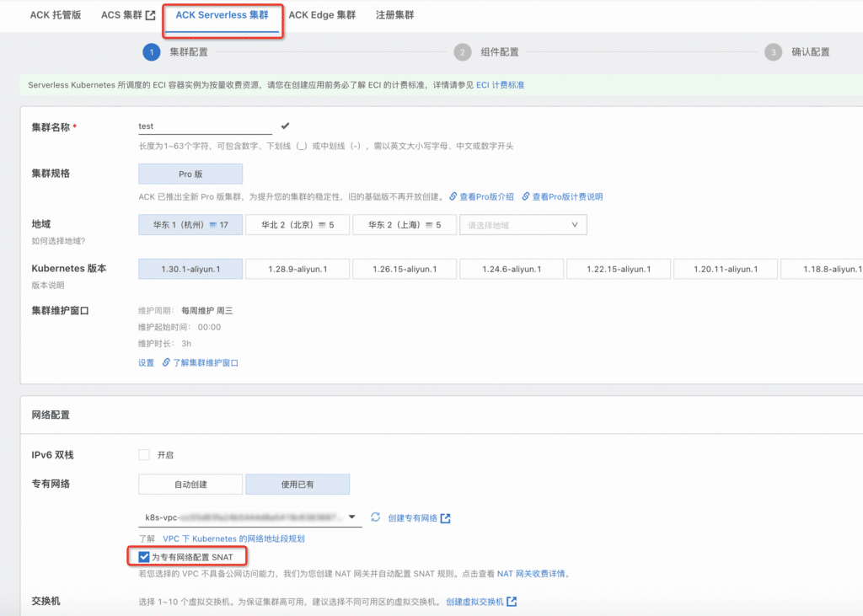Open the NAT 网关收费详情 link
This screenshot has height=616, width=863.
pyautogui.click(x=531, y=574)
